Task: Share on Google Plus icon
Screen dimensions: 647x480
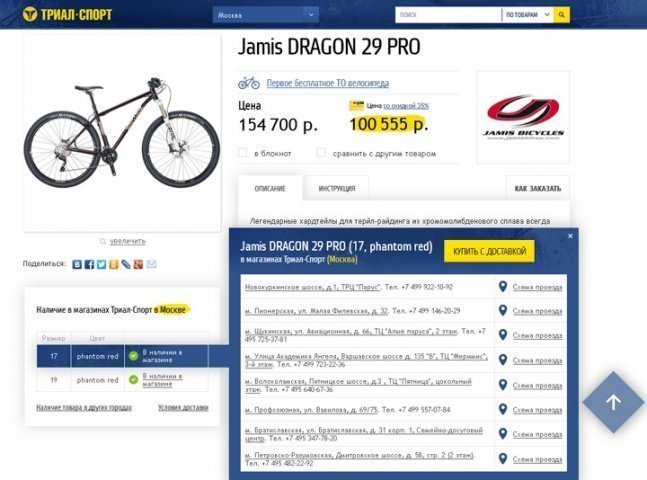Action: click(x=138, y=264)
